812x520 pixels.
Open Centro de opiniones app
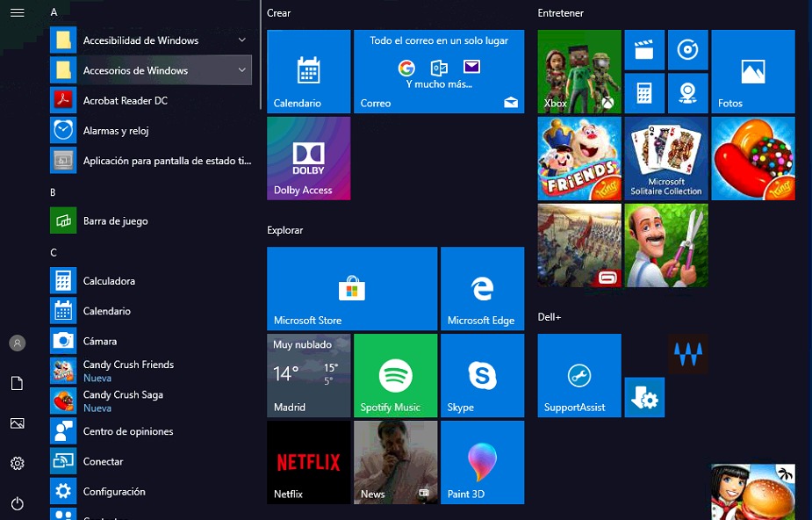tap(151, 431)
